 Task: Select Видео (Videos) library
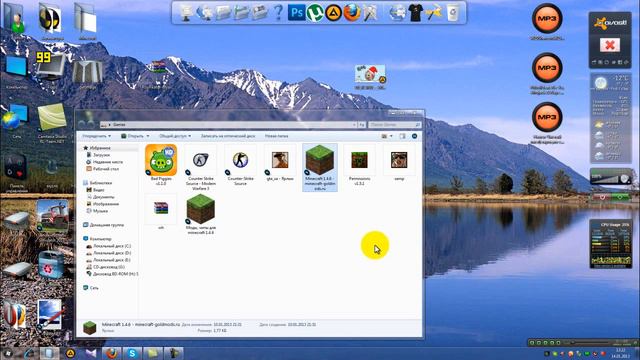click(x=95, y=190)
